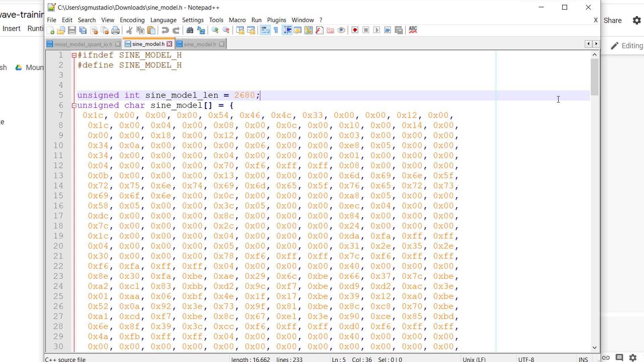Save the current file via toolbar
The height and width of the screenshot is (362, 644).
(x=72, y=31)
